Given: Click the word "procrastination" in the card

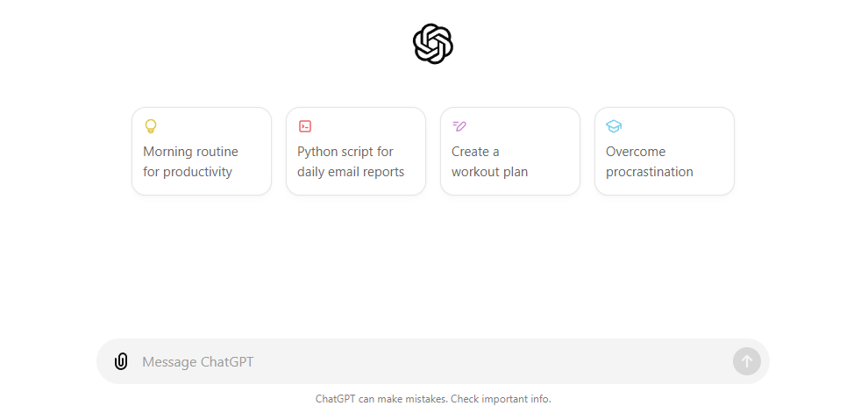Looking at the screenshot, I should pyautogui.click(x=650, y=172).
